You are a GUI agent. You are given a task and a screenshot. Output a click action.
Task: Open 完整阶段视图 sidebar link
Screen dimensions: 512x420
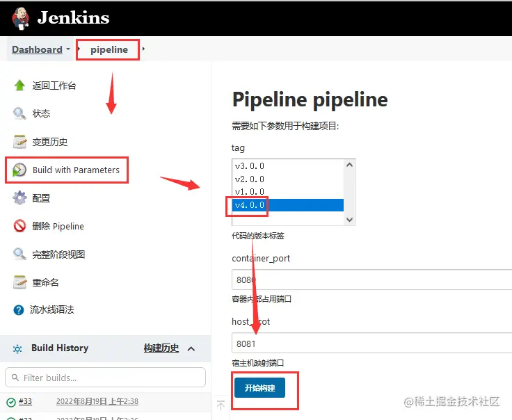tap(58, 255)
